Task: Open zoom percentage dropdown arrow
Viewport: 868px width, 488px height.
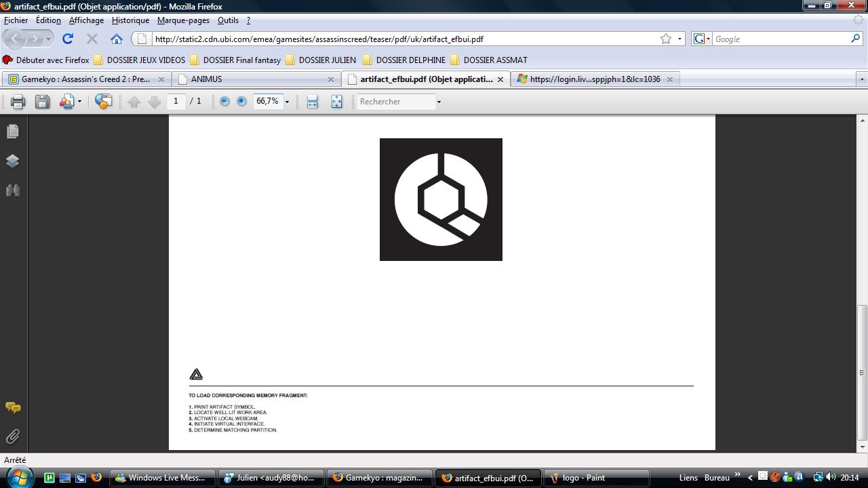Action: click(x=287, y=102)
